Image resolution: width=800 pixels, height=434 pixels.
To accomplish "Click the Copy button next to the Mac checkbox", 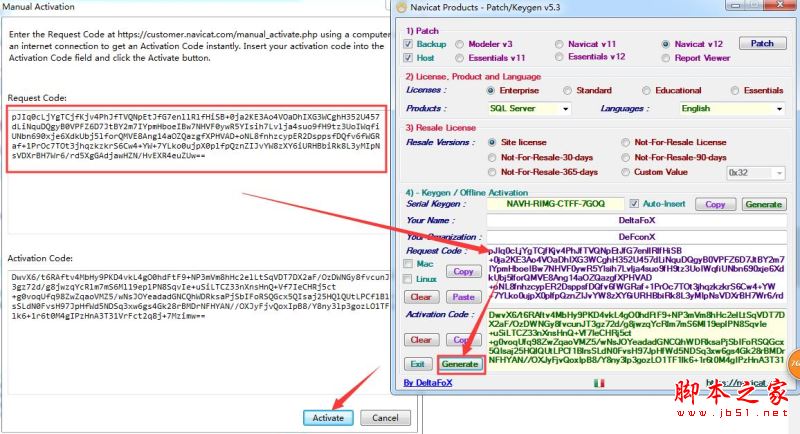I will coord(463,271).
